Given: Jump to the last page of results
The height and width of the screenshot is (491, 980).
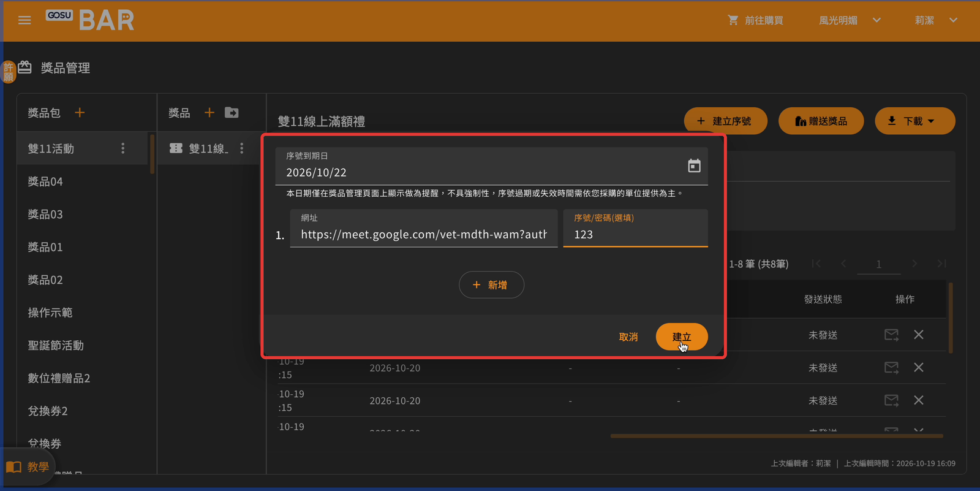Looking at the screenshot, I should pyautogui.click(x=942, y=264).
